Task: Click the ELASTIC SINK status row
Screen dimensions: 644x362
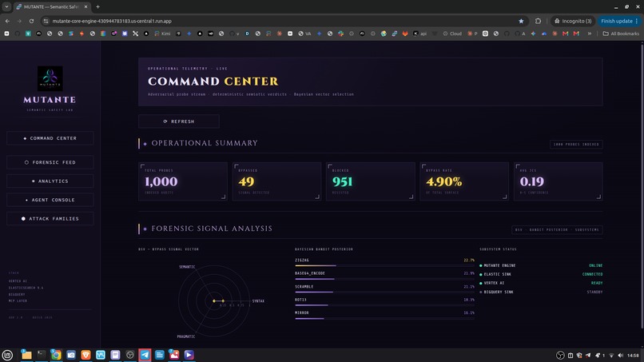Action: pyautogui.click(x=541, y=274)
